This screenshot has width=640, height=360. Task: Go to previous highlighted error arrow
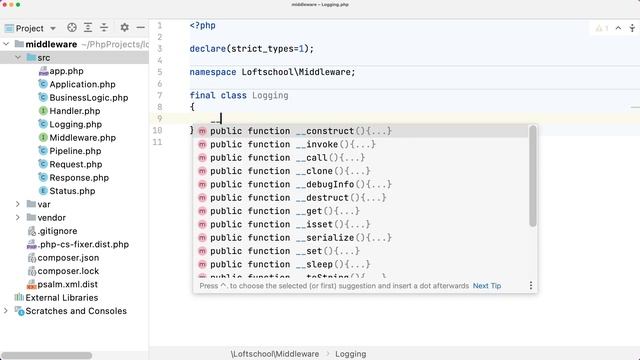(x=618, y=28)
